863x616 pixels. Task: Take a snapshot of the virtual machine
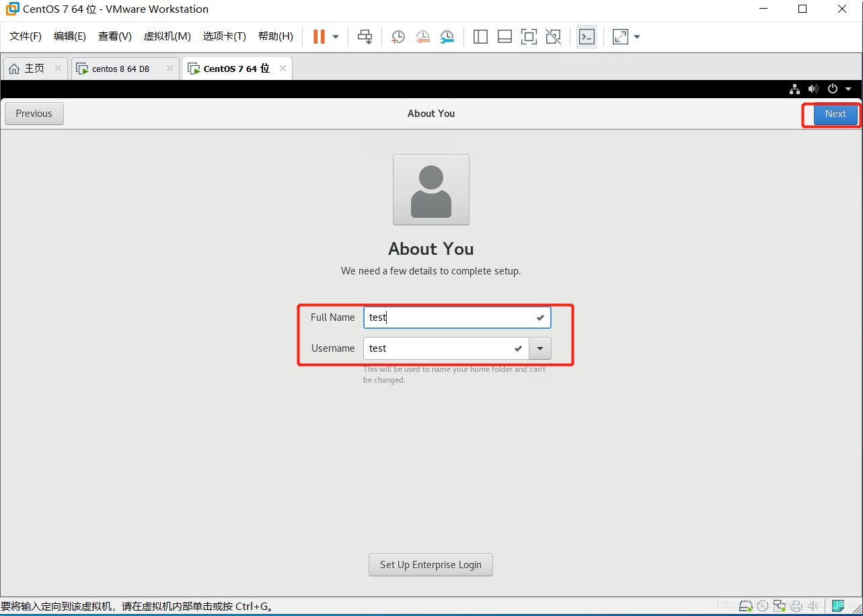click(398, 36)
